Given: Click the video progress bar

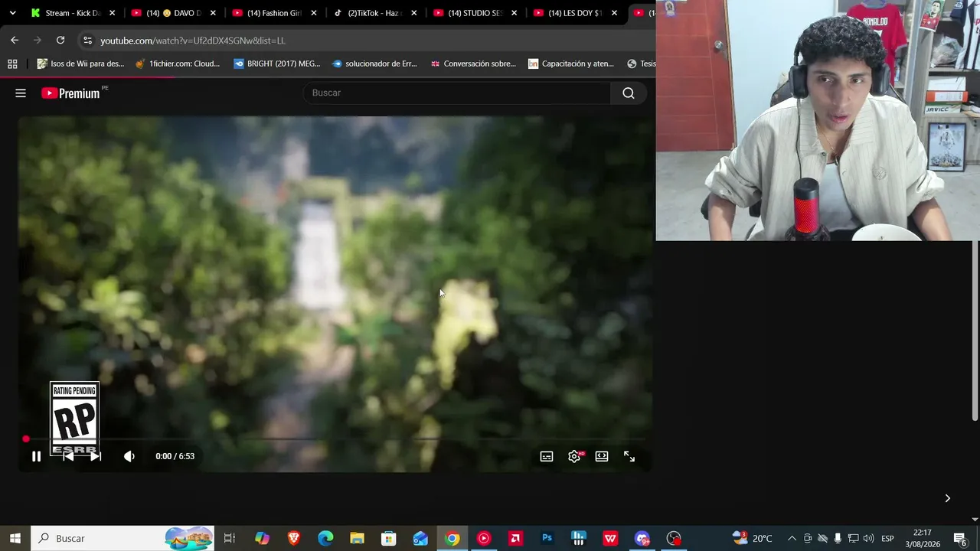Looking at the screenshot, I should tap(335, 439).
